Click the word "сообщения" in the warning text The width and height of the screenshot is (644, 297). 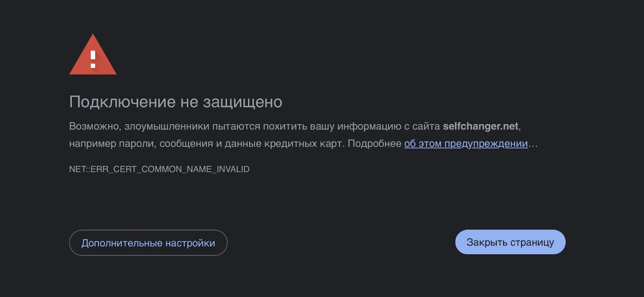pyautogui.click(x=186, y=144)
